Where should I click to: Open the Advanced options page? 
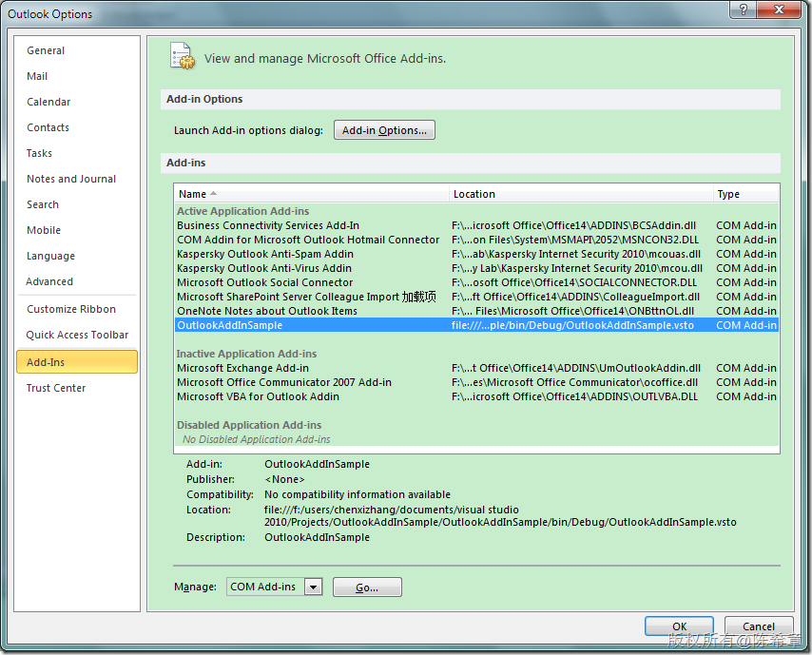(x=77, y=281)
